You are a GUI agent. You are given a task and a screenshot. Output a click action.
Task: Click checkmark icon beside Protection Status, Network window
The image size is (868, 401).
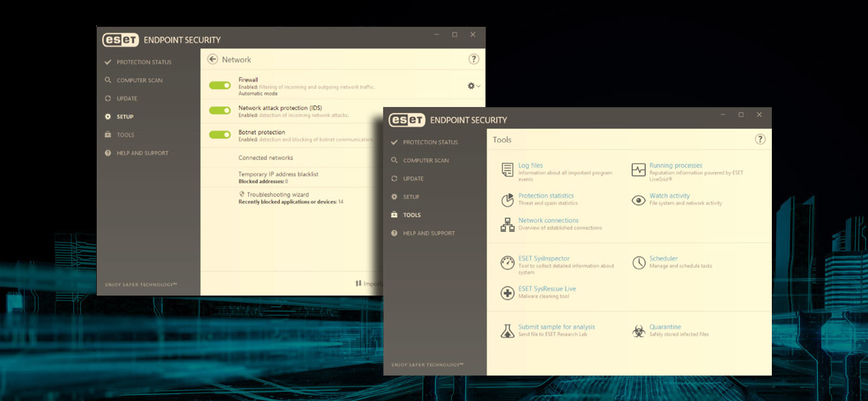click(108, 62)
